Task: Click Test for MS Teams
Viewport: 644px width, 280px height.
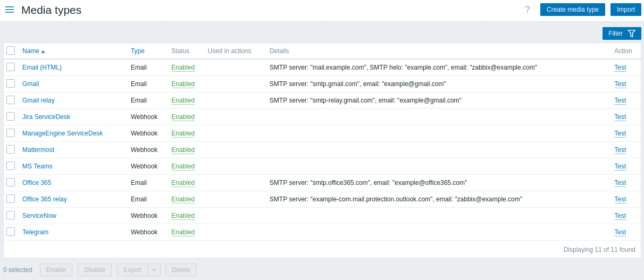Action: [620, 166]
